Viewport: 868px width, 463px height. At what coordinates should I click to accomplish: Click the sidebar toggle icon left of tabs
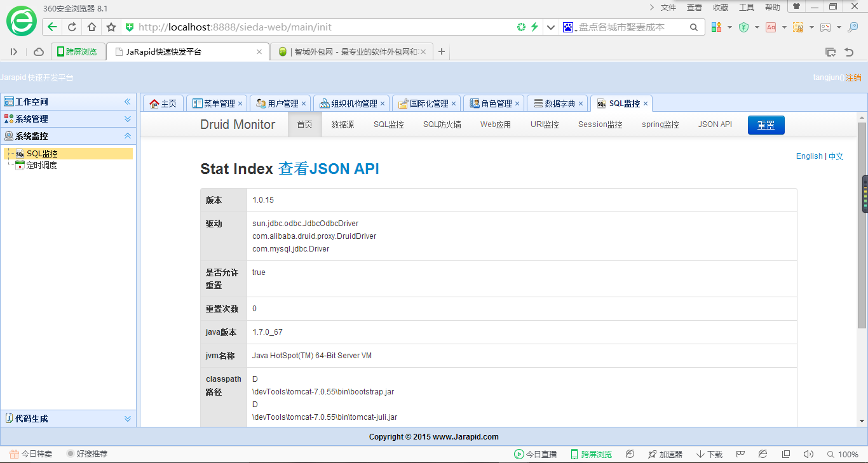pyautogui.click(x=14, y=52)
